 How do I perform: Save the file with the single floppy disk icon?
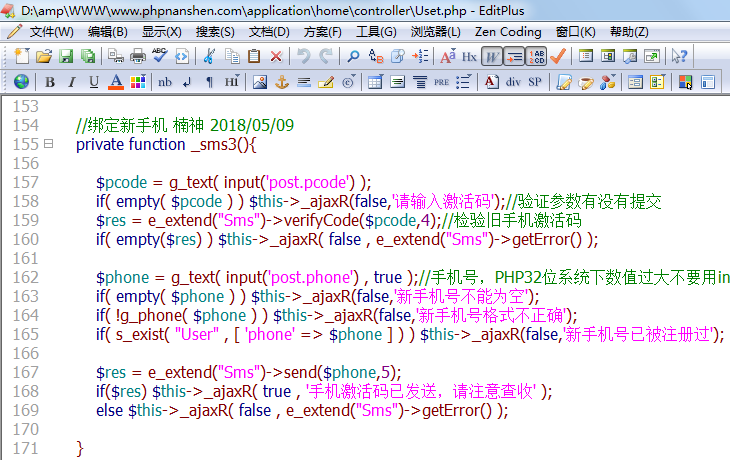point(66,56)
